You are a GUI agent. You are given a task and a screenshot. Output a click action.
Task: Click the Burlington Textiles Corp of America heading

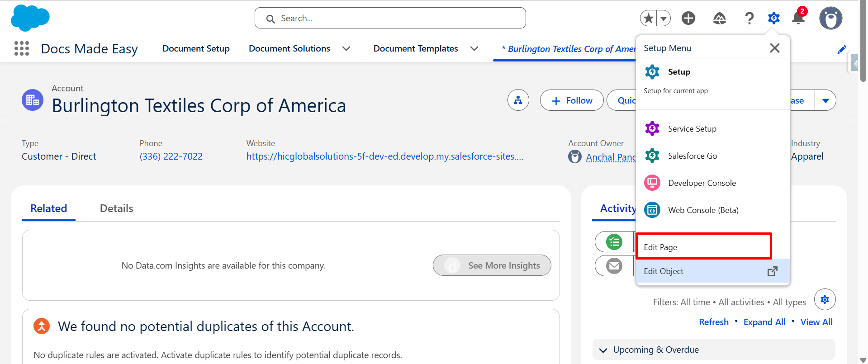(199, 106)
